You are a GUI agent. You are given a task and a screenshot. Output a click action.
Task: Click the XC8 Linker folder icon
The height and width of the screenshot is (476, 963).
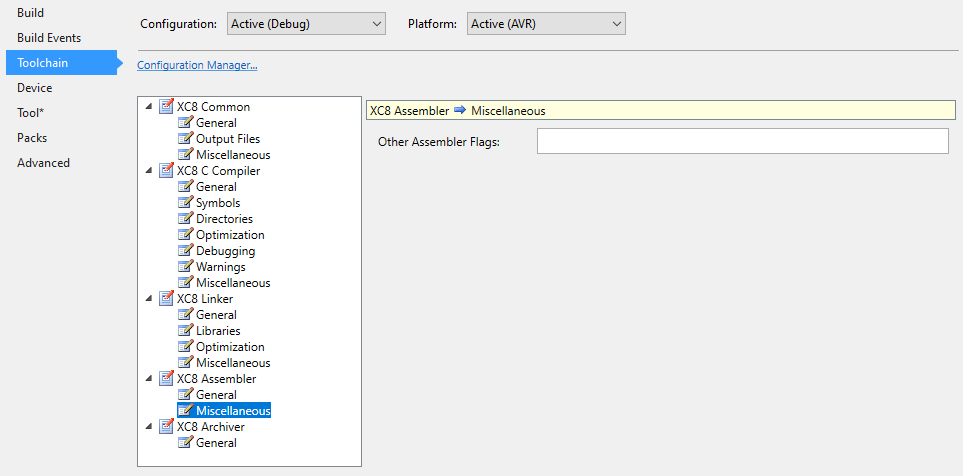(x=167, y=299)
